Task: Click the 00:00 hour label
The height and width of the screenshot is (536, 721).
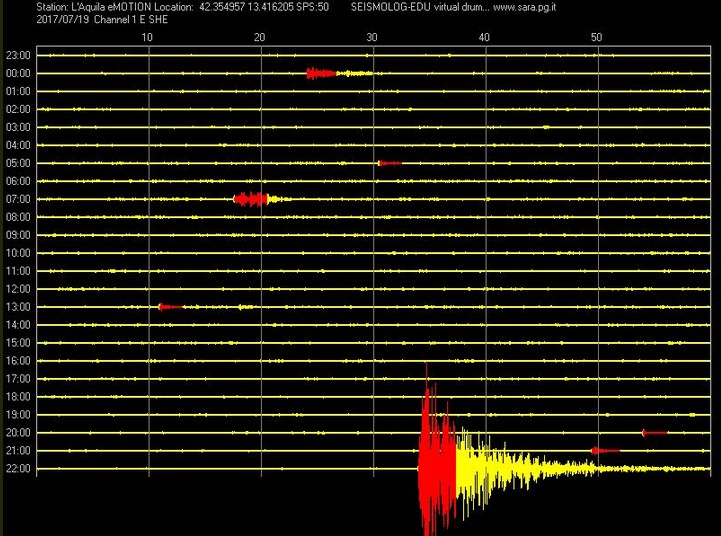Action: [x=18, y=74]
